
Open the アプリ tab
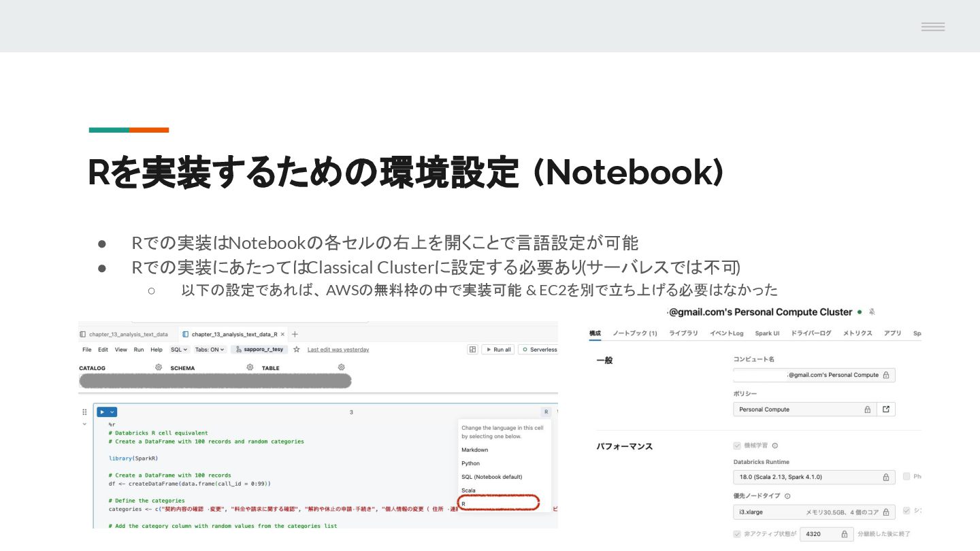pyautogui.click(x=892, y=333)
